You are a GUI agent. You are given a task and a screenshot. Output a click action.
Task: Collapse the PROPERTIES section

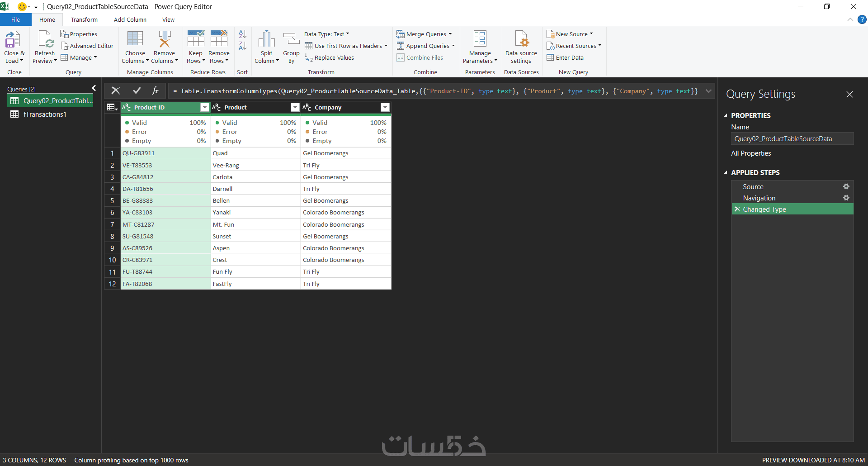click(x=726, y=115)
